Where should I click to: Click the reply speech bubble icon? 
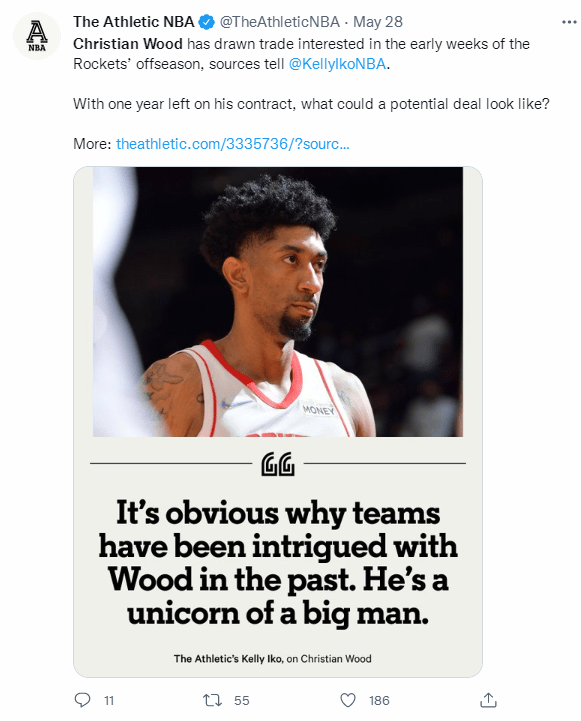pyautogui.click(x=82, y=700)
